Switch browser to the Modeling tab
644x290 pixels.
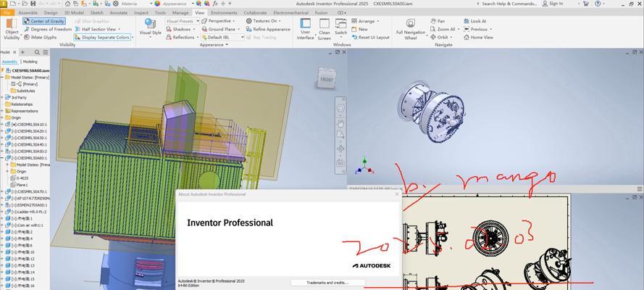tap(30, 62)
